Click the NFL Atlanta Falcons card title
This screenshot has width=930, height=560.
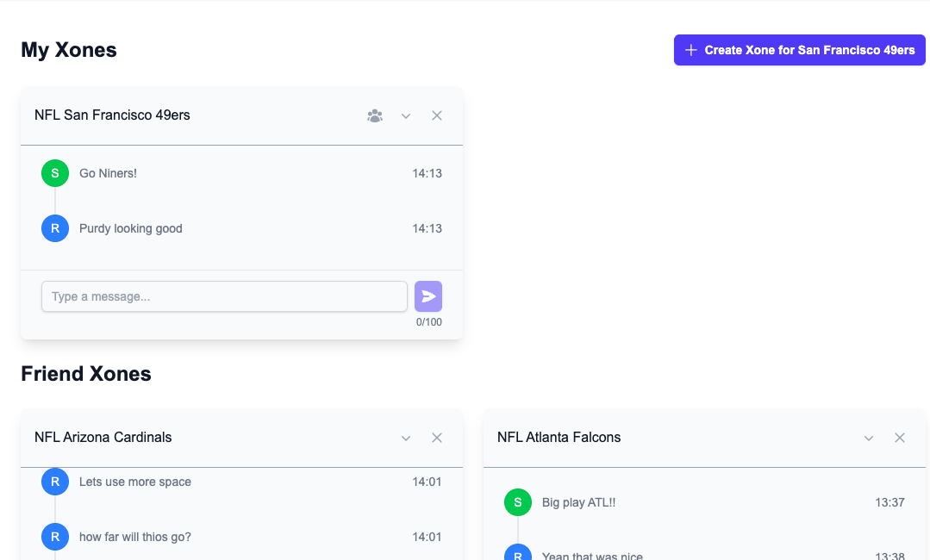point(559,437)
